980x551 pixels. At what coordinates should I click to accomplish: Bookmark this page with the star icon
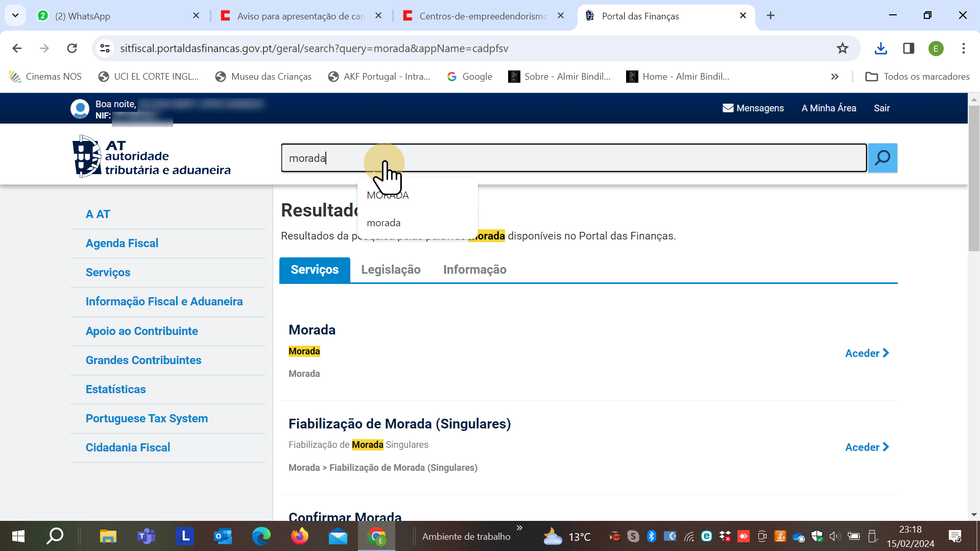842,49
